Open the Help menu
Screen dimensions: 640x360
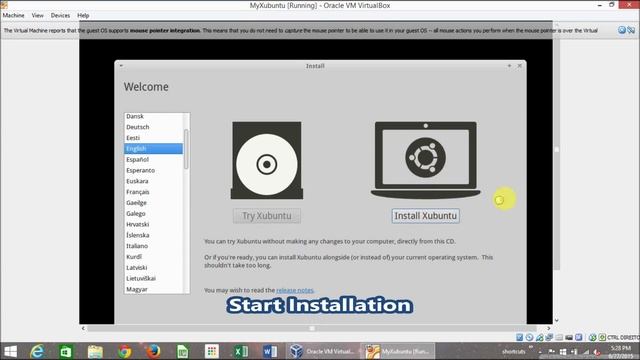(83, 16)
